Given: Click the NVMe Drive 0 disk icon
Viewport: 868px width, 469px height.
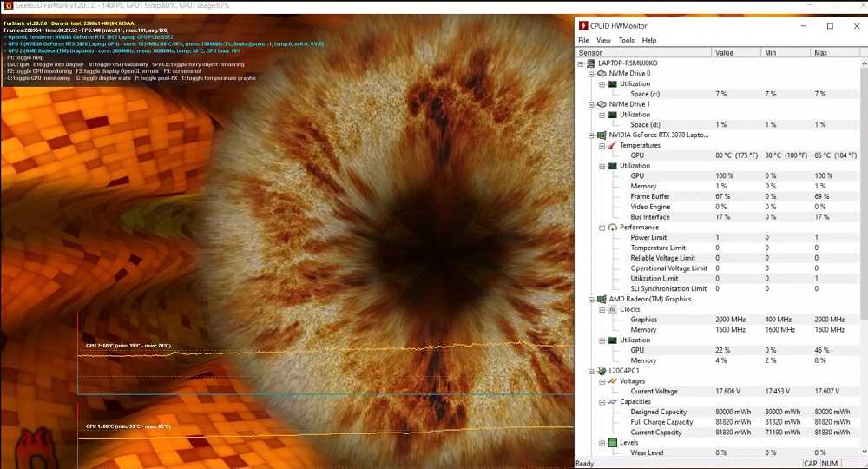Looking at the screenshot, I should pyautogui.click(x=601, y=74).
